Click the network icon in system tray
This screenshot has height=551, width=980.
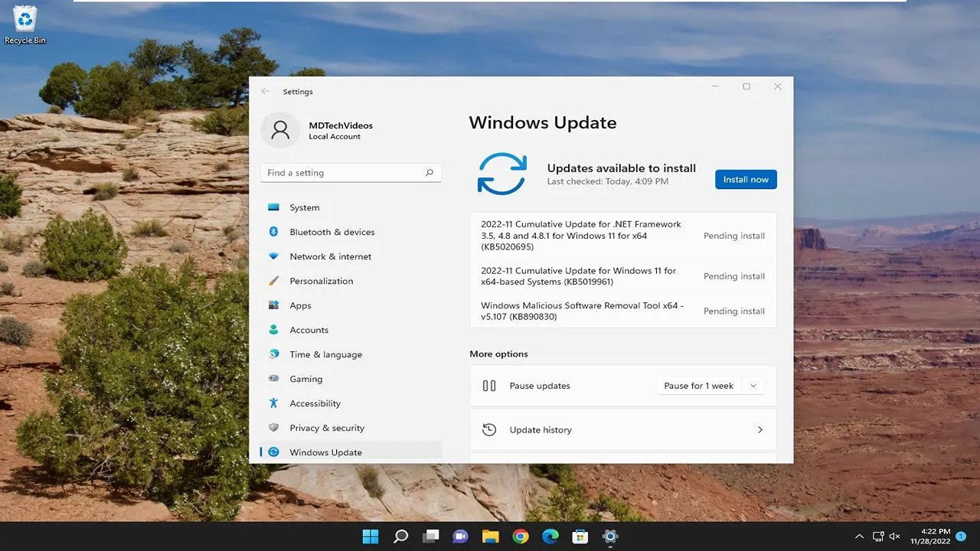coord(877,536)
